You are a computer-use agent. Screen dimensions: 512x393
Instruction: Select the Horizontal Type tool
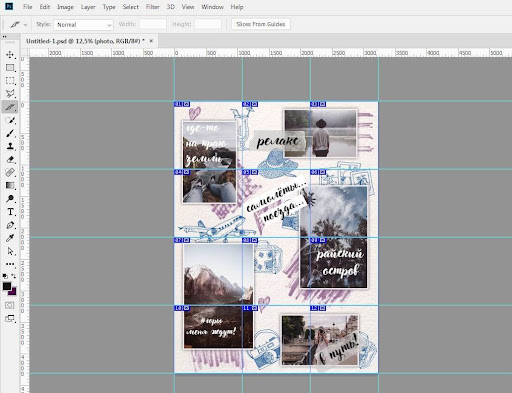click(x=10, y=212)
